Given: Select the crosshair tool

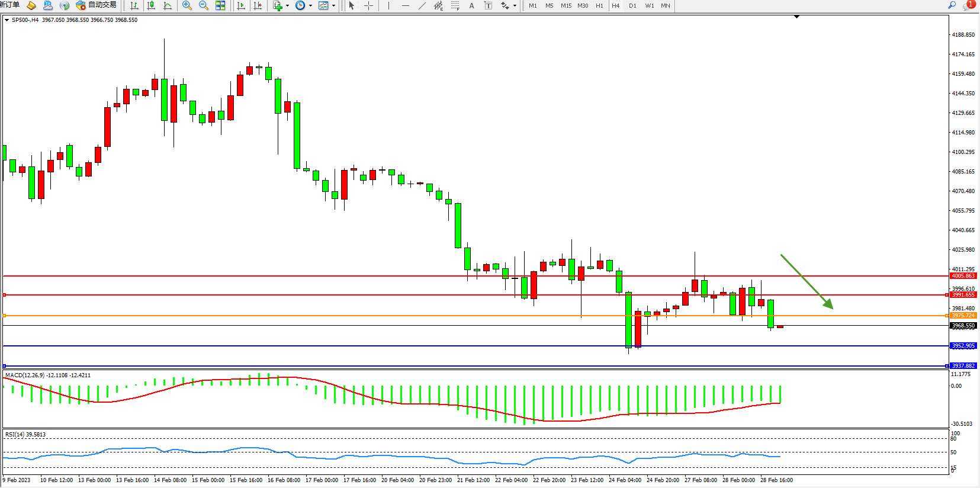Looking at the screenshot, I should (368, 5).
